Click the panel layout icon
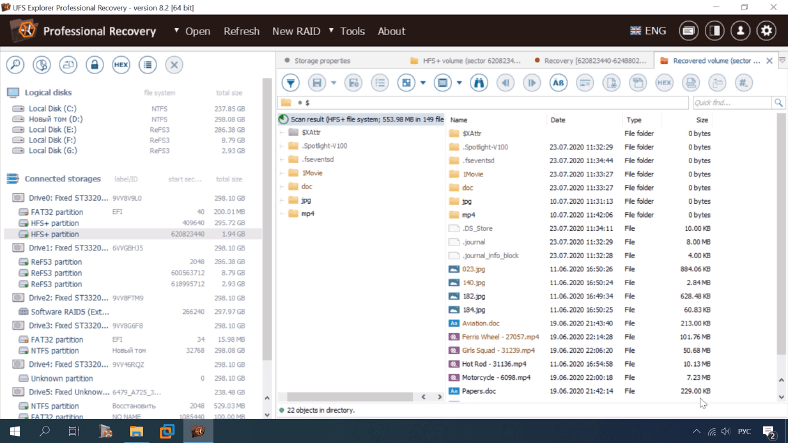 pos(443,83)
